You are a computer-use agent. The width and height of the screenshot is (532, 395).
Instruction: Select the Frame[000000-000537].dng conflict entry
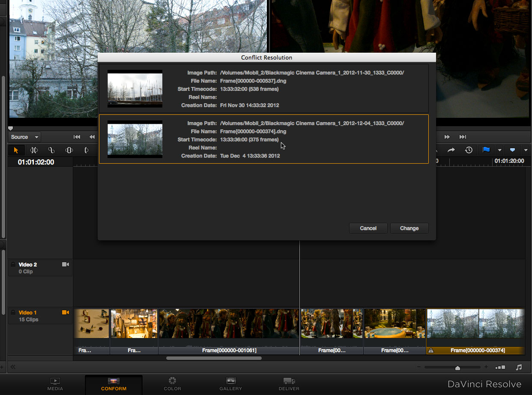pyautogui.click(x=263, y=89)
